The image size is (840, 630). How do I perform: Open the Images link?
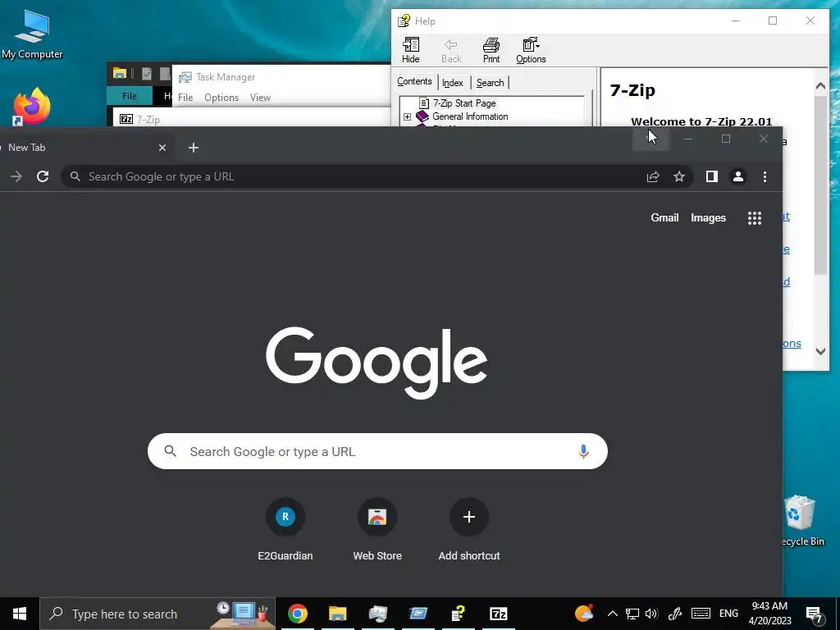pos(708,217)
